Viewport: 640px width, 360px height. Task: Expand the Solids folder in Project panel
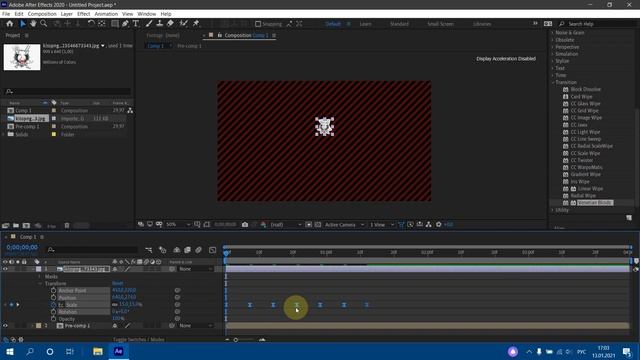4,134
